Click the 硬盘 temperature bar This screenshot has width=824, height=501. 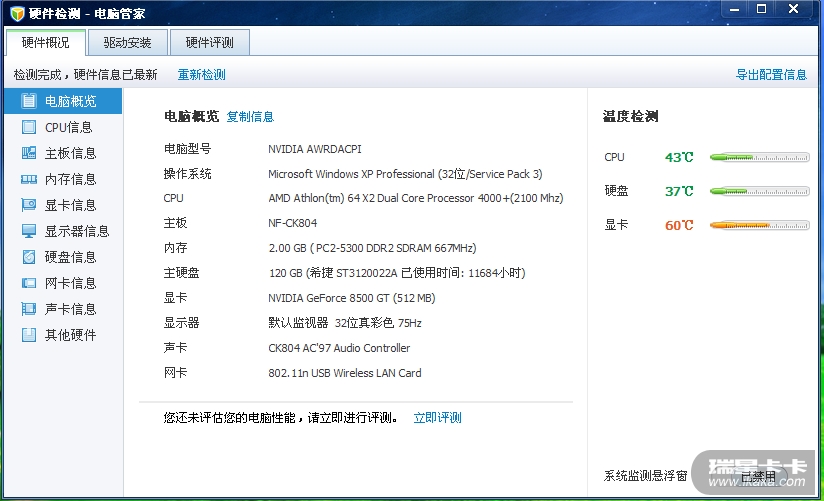(759, 191)
